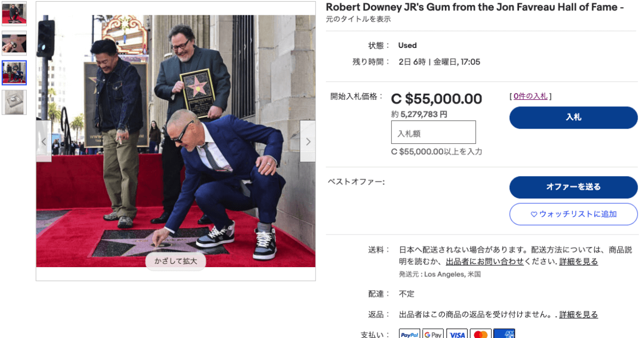Select the second thumbnail showing gum close-up

click(x=14, y=43)
